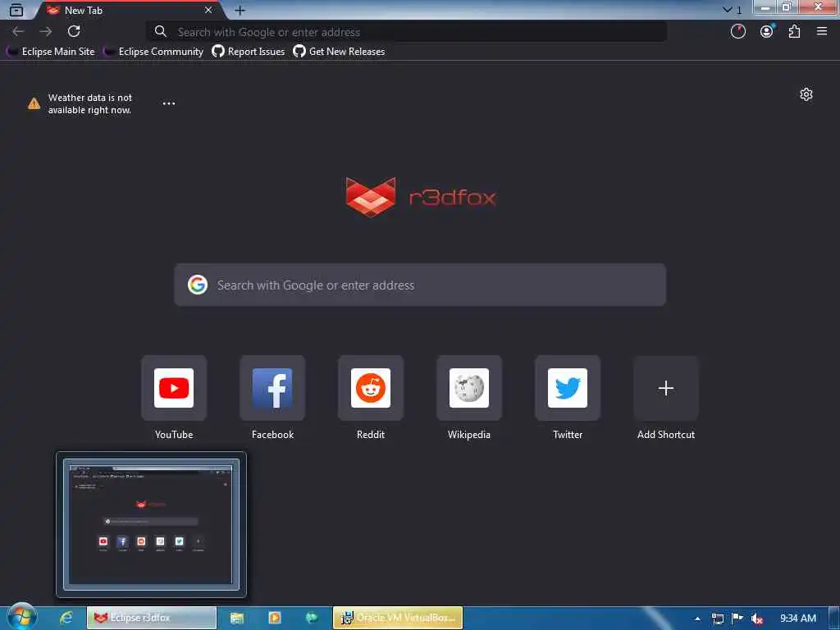This screenshot has height=630, width=840.
Task: Click the Google icon in search box
Action: [198, 285]
